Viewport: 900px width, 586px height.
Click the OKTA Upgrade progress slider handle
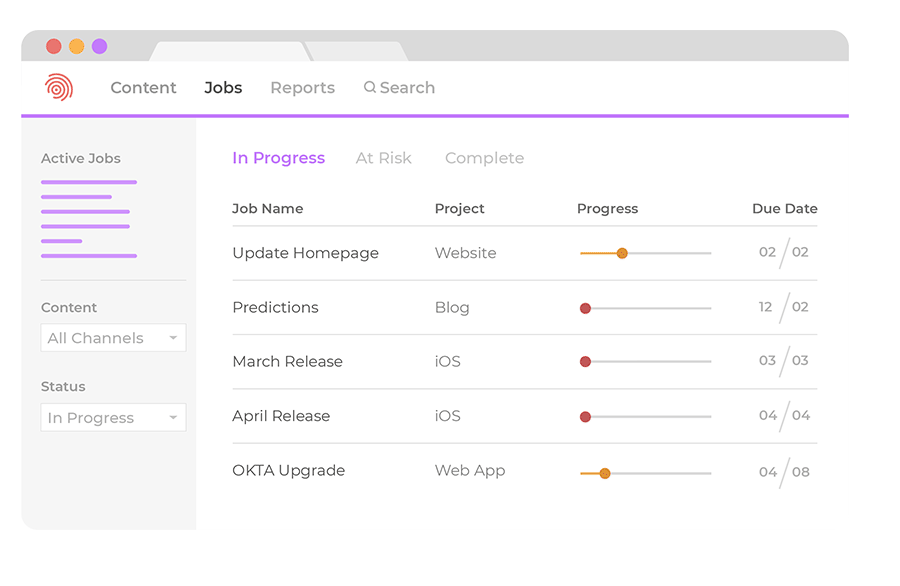(605, 473)
